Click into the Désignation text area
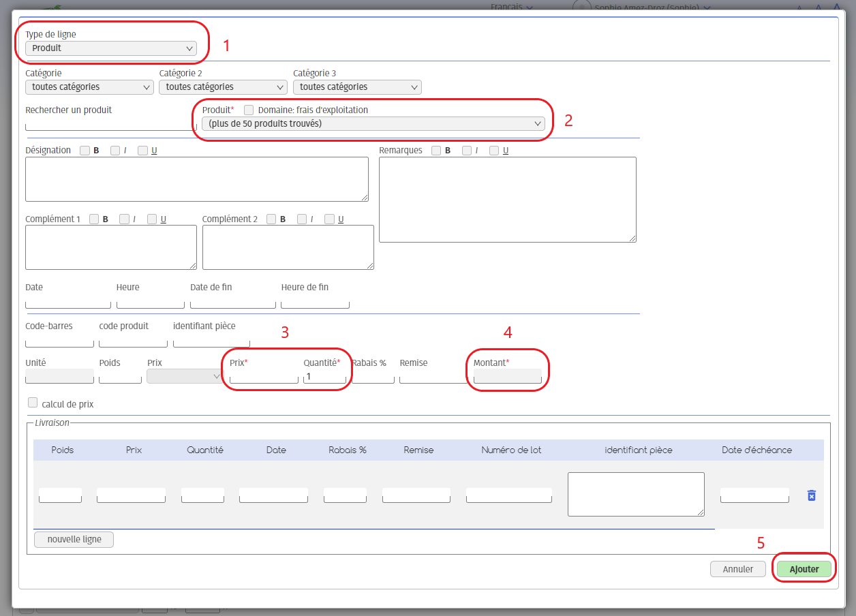 (x=197, y=179)
